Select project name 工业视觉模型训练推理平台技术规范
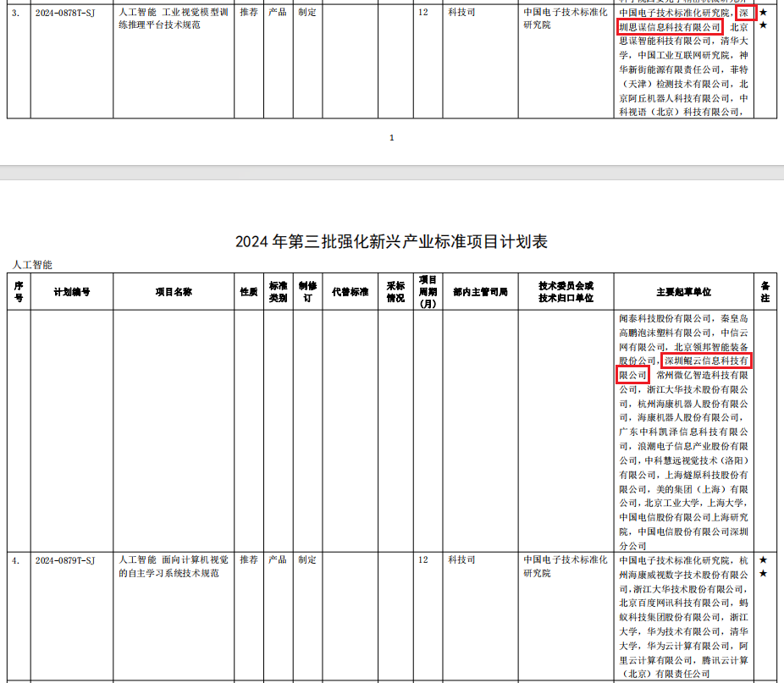 [174, 19]
